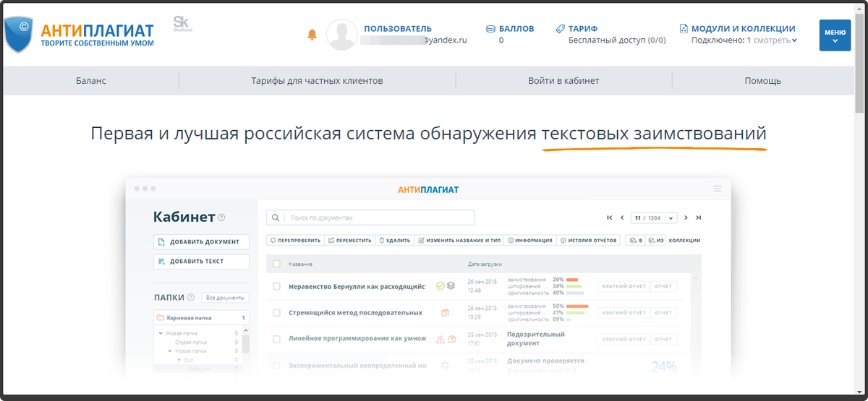Go to the previous page arrow
This screenshot has width=868, height=401.
click(622, 217)
